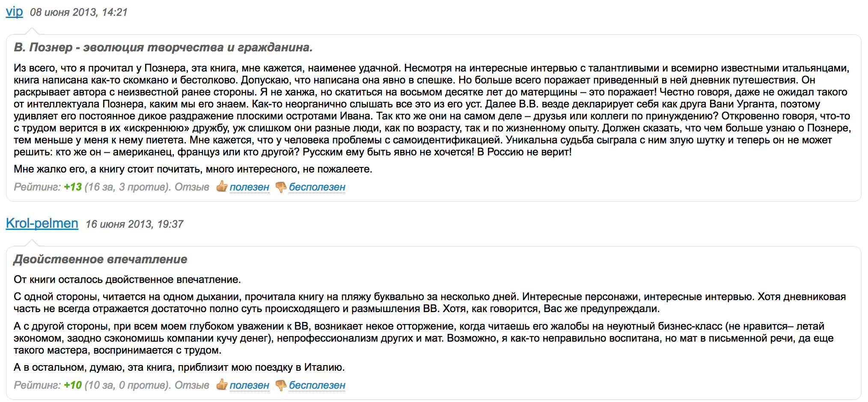This screenshot has height=402, width=868.
Task: Click the paragraph starting "Мне жалко его"
Action: coord(193,169)
